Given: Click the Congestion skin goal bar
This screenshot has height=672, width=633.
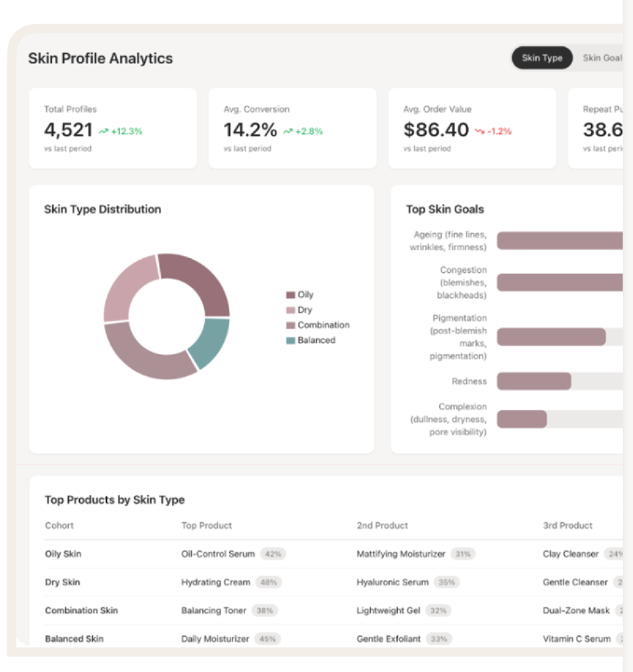Looking at the screenshot, I should pos(560,282).
